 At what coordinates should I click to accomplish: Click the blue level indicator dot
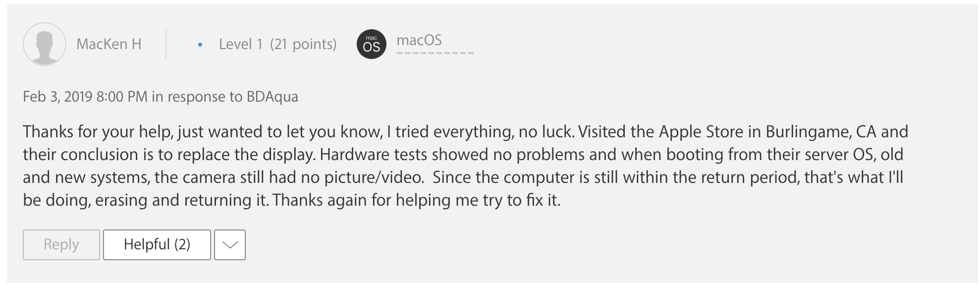pyautogui.click(x=200, y=45)
